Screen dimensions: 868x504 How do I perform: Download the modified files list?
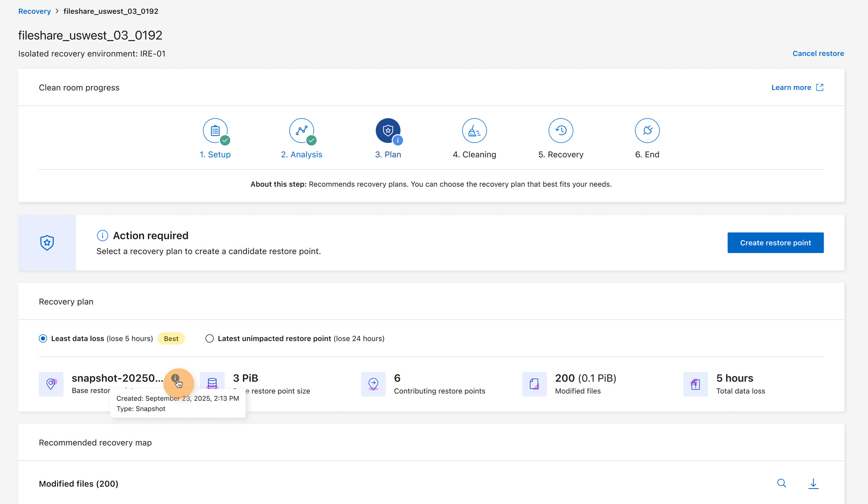coord(813,483)
